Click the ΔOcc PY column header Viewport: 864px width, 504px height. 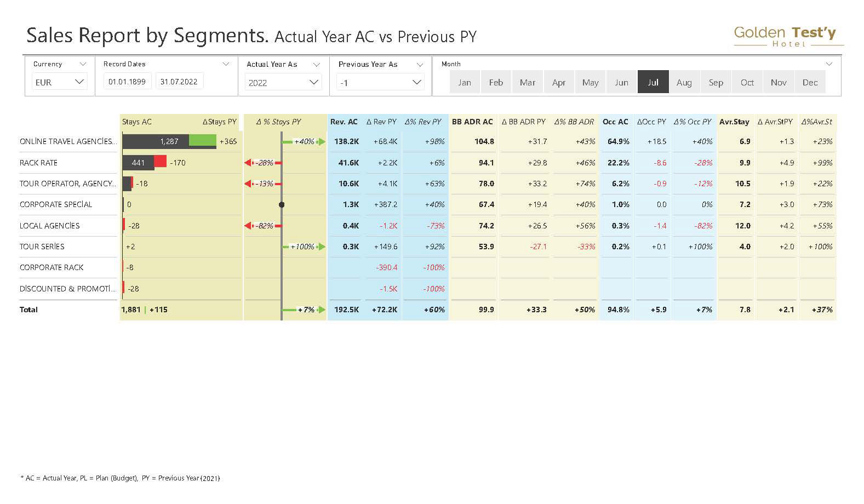click(651, 122)
